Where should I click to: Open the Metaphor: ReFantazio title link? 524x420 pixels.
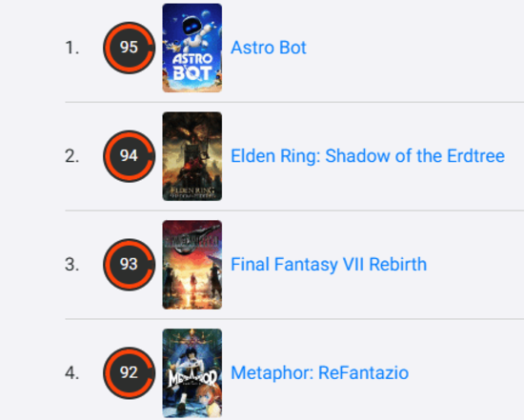[319, 373]
